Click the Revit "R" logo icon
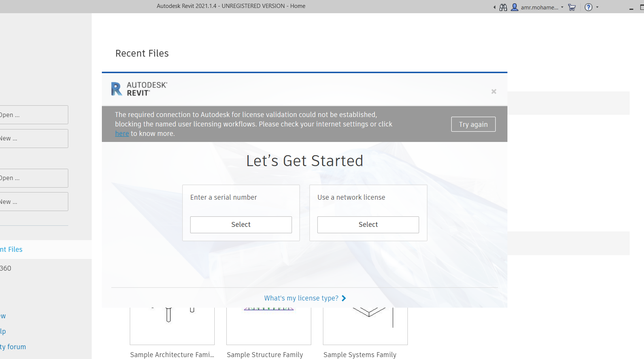 pos(116,89)
